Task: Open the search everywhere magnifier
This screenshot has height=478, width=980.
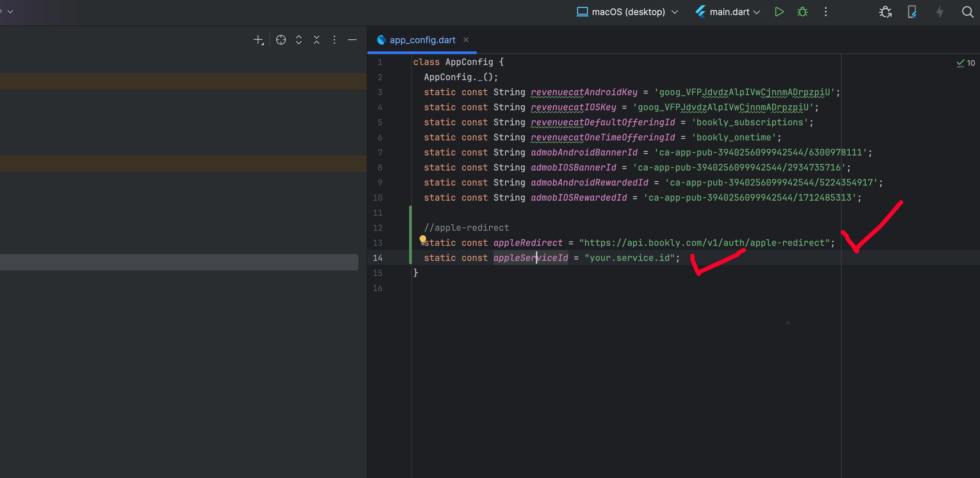Action: (x=967, y=12)
